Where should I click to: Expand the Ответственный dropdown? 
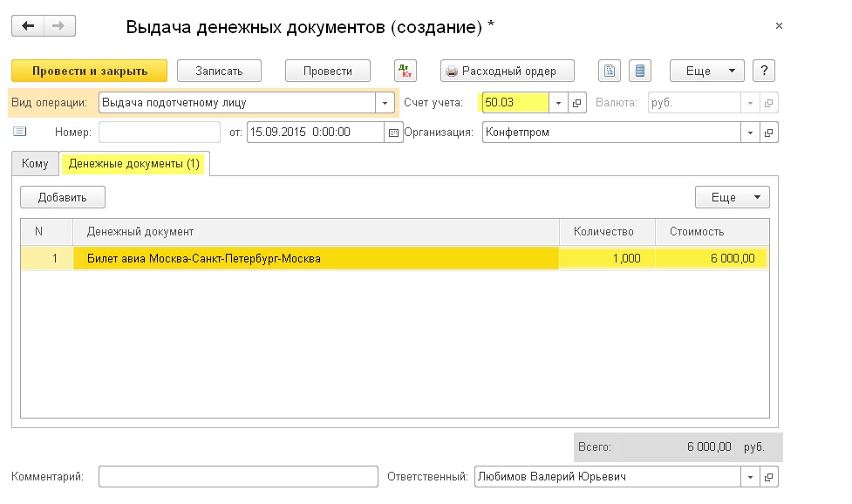[x=750, y=477]
